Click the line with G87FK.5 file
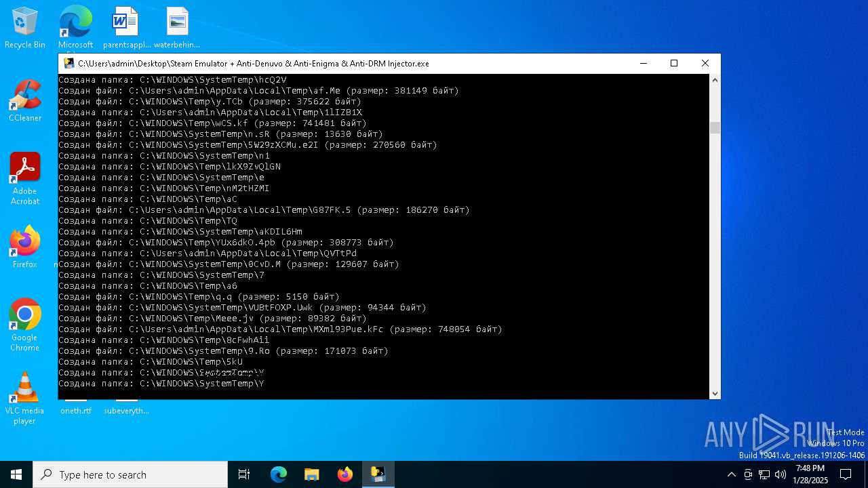 (264, 210)
